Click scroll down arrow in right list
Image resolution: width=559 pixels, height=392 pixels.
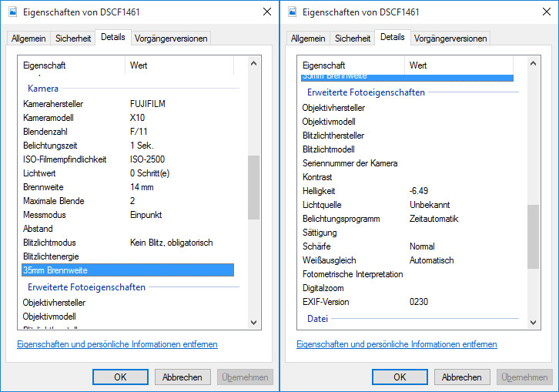[534, 323]
